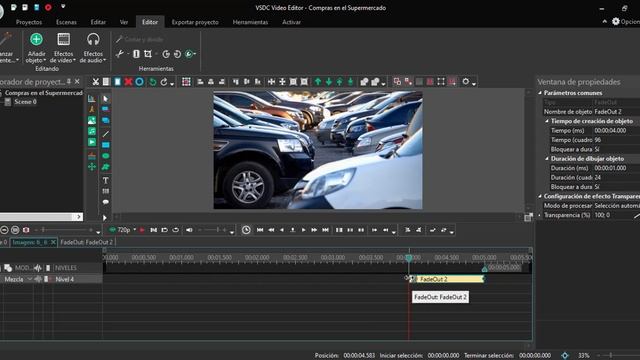
Task: Click the blue ring icon in the canvas toolbar
Action: 139,82
